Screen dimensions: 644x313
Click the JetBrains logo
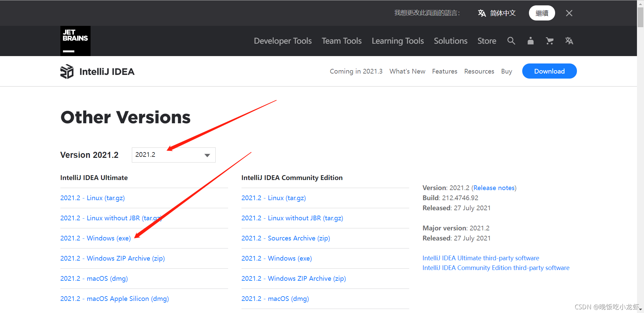tap(75, 41)
